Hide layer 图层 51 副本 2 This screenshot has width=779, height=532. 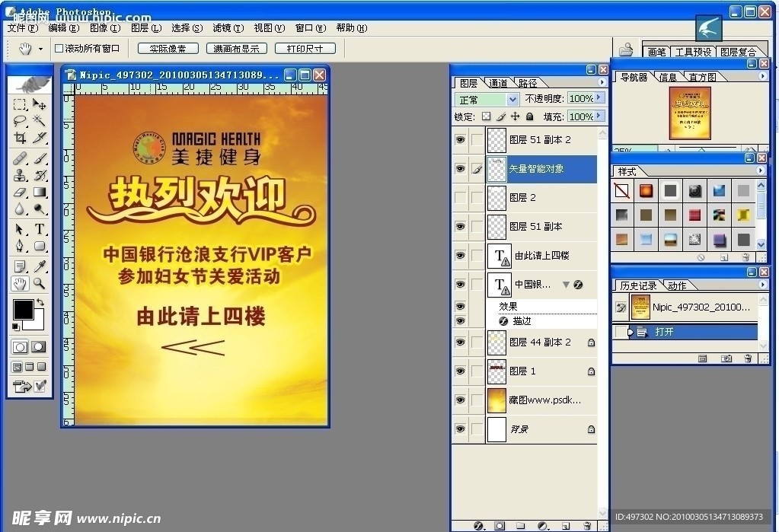(461, 139)
